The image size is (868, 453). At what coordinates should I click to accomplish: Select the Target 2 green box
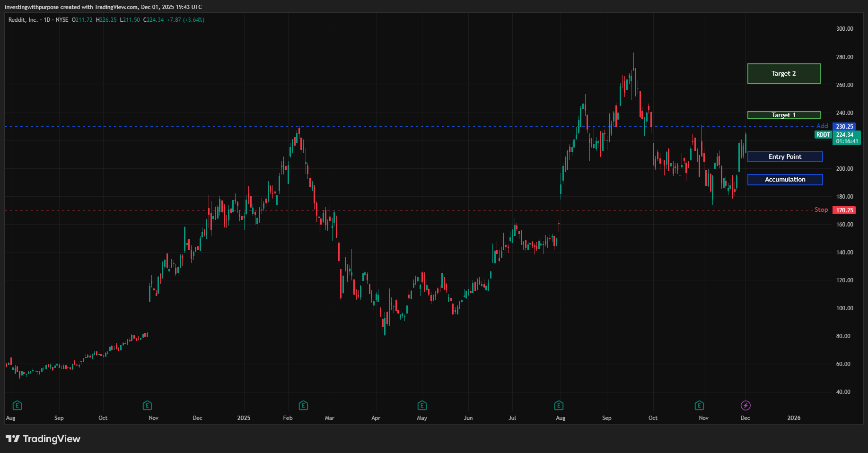point(784,74)
